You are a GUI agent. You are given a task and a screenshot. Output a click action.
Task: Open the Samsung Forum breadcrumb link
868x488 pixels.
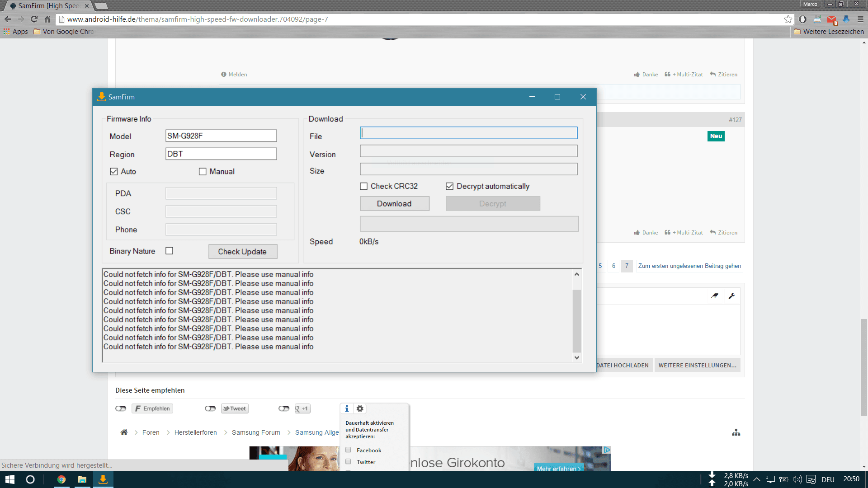(x=256, y=432)
